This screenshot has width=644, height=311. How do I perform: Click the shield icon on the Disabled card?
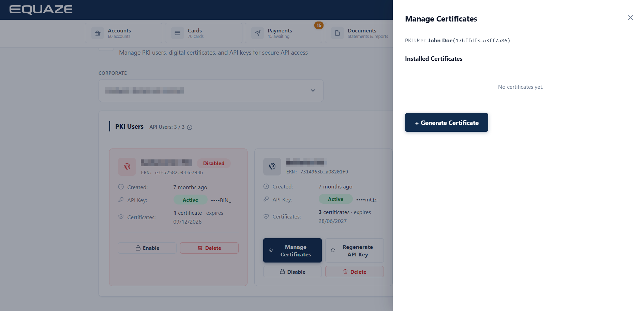click(x=121, y=217)
